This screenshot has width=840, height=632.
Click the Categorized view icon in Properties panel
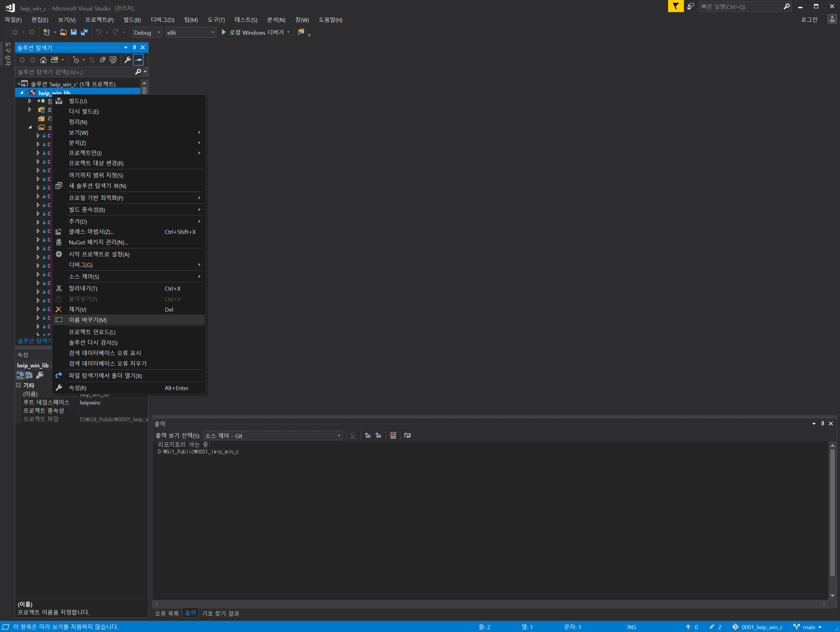(x=20, y=375)
